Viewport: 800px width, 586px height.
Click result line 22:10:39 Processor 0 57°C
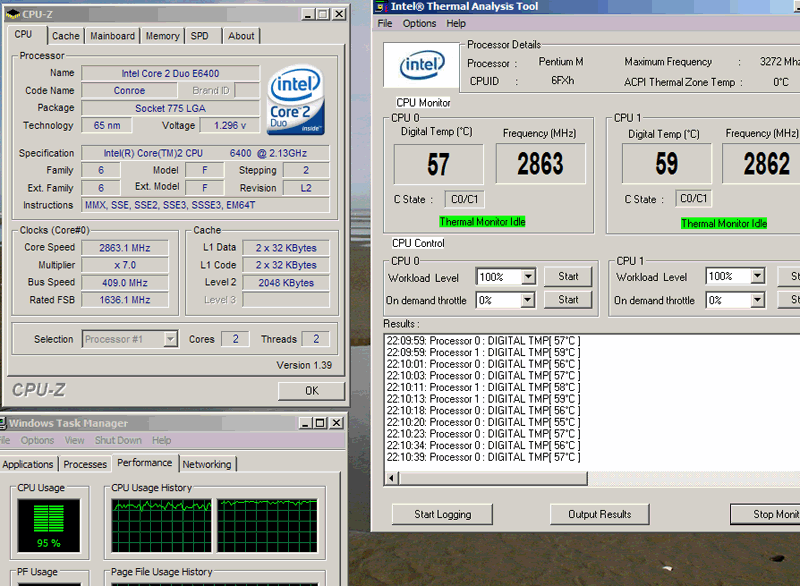pos(483,457)
